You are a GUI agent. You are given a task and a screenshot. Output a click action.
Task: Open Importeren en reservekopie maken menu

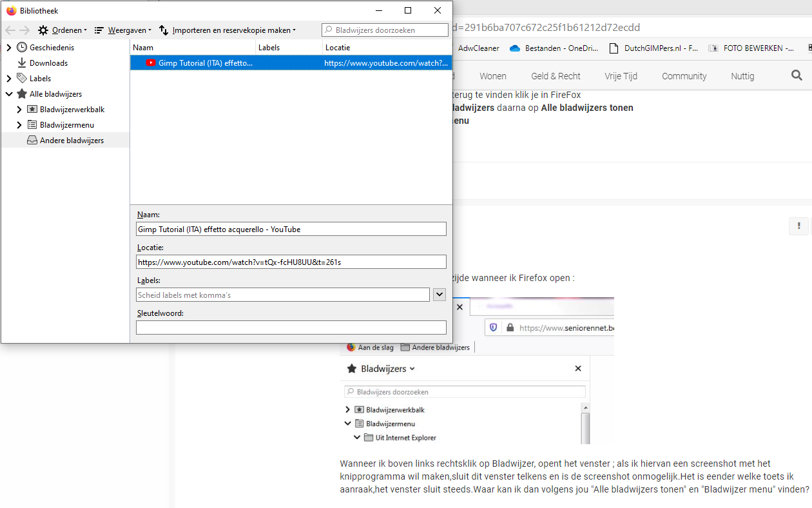coord(227,30)
